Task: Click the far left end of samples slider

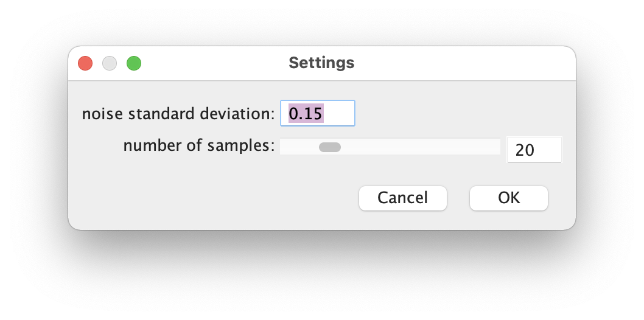Action: coord(282,147)
